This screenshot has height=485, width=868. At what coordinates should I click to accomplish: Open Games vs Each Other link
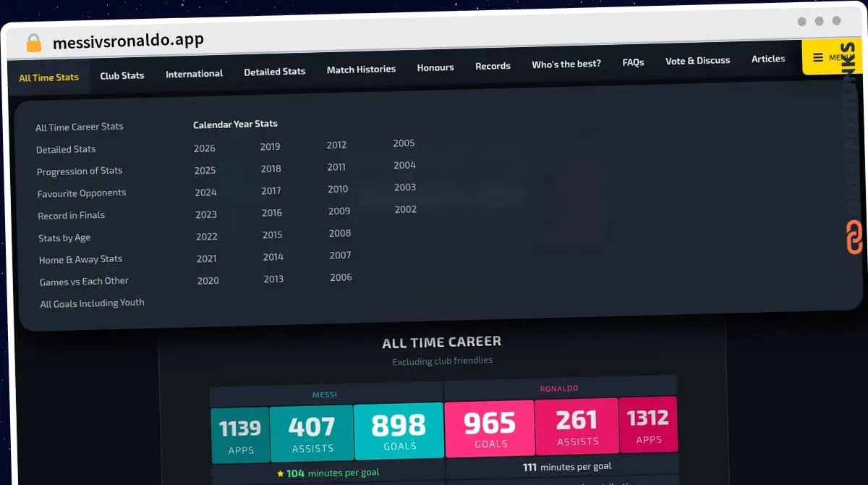tap(84, 281)
